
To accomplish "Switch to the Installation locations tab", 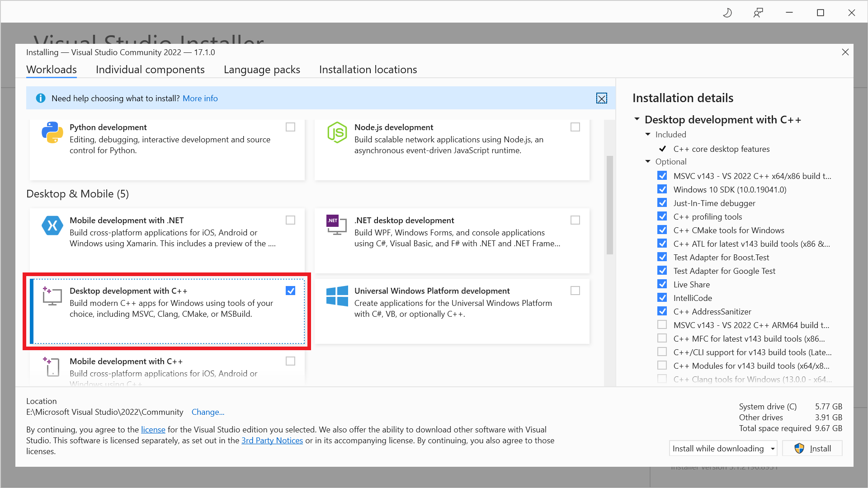I will click(x=368, y=70).
